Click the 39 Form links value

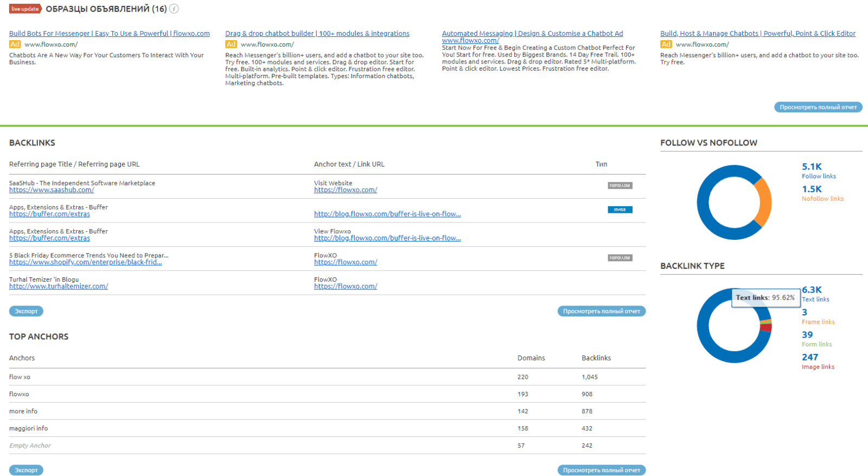pyautogui.click(x=807, y=335)
